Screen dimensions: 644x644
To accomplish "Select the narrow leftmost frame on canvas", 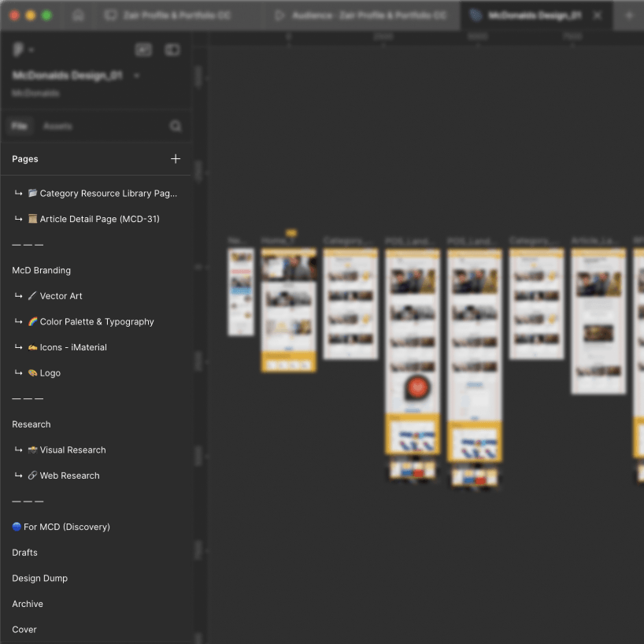I will point(241,291).
